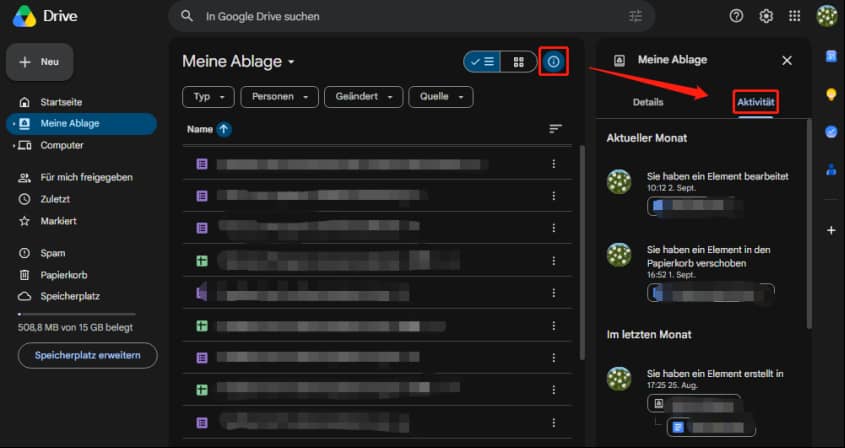Open Drive settings gear
This screenshot has height=448, width=845.
(x=766, y=16)
